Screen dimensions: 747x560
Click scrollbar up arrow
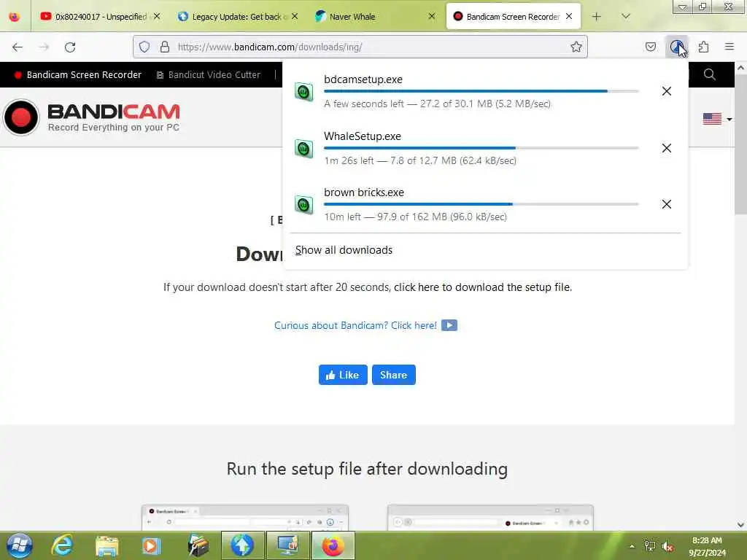point(740,68)
